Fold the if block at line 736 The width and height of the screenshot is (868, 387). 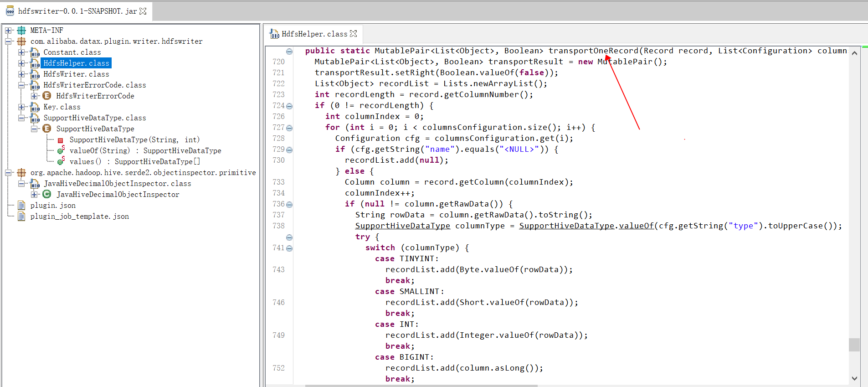tap(289, 205)
